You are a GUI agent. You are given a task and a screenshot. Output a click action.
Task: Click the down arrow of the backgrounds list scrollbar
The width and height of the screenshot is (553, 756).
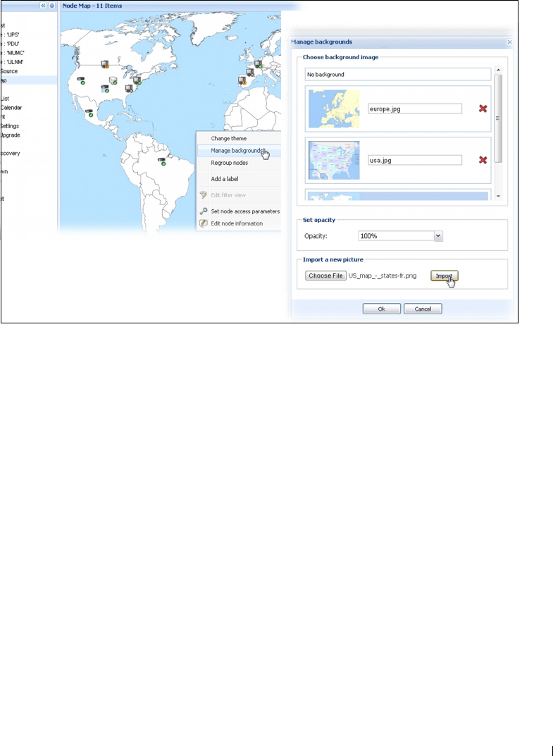[499, 197]
